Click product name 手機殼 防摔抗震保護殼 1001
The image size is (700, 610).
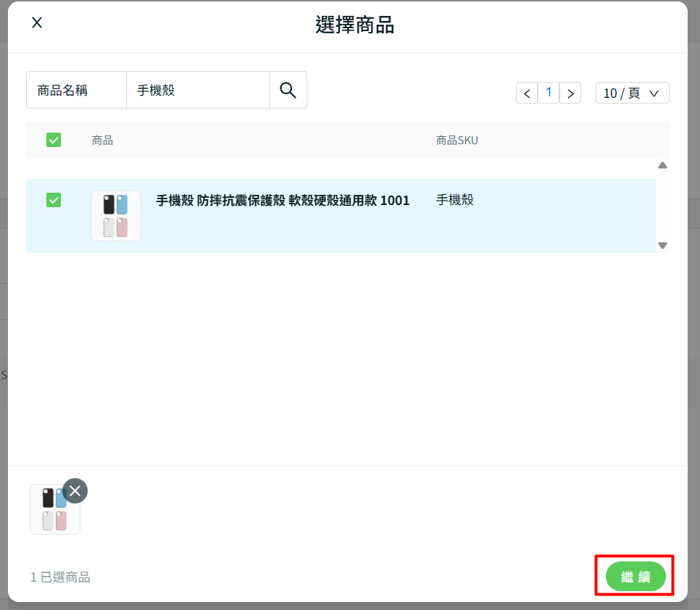tap(283, 201)
